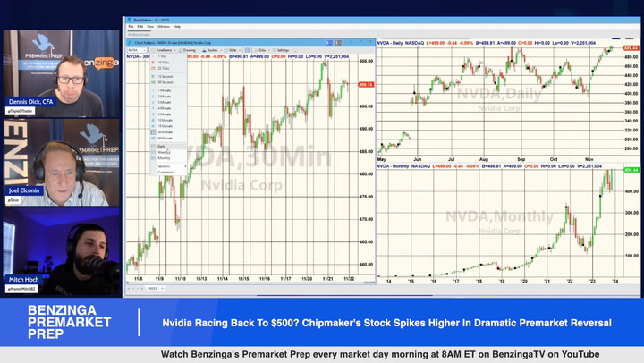Click the blue window-link icon in chart title bar
Viewport: 644px width, 363px height.
point(329,43)
